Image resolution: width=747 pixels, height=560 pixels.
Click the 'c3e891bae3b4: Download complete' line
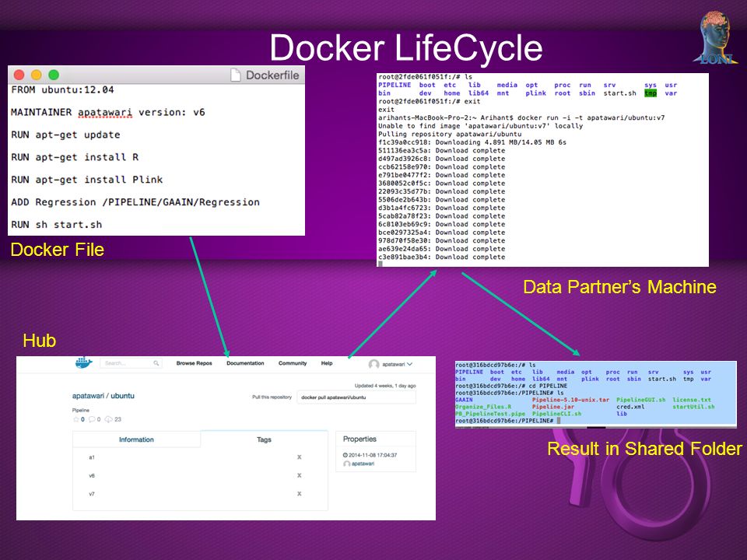442,257
